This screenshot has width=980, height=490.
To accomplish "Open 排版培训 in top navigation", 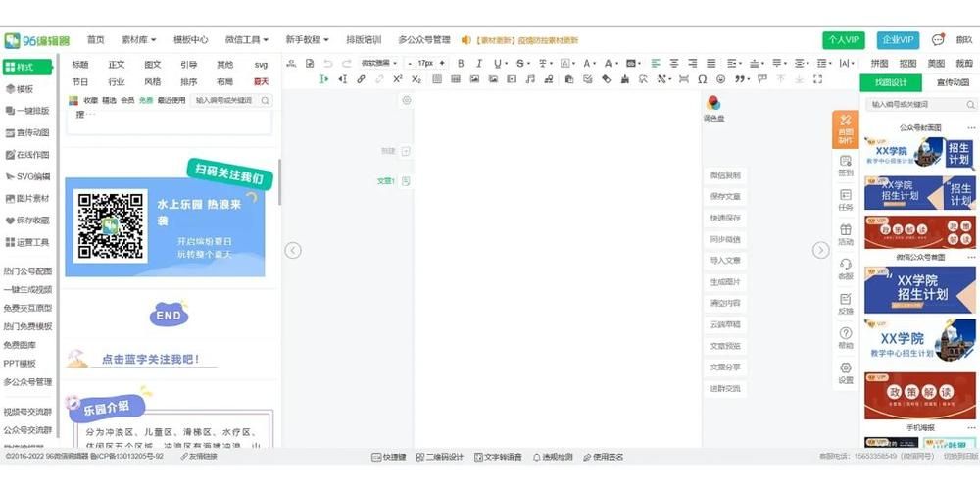I will 364,39.
